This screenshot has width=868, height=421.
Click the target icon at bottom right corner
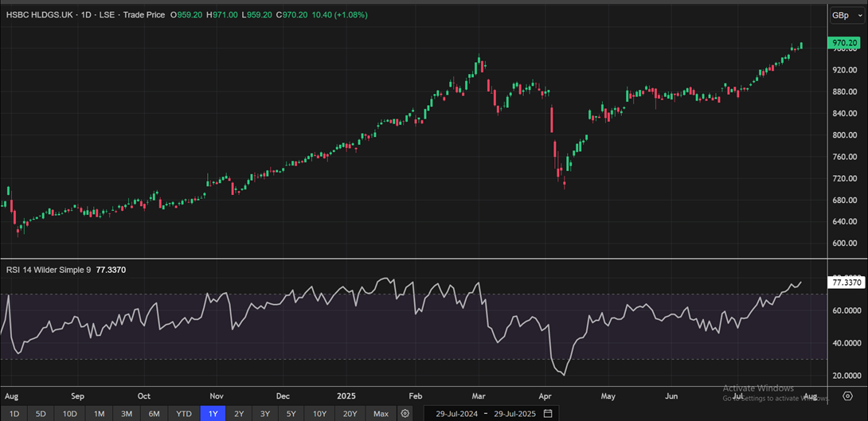(847, 396)
